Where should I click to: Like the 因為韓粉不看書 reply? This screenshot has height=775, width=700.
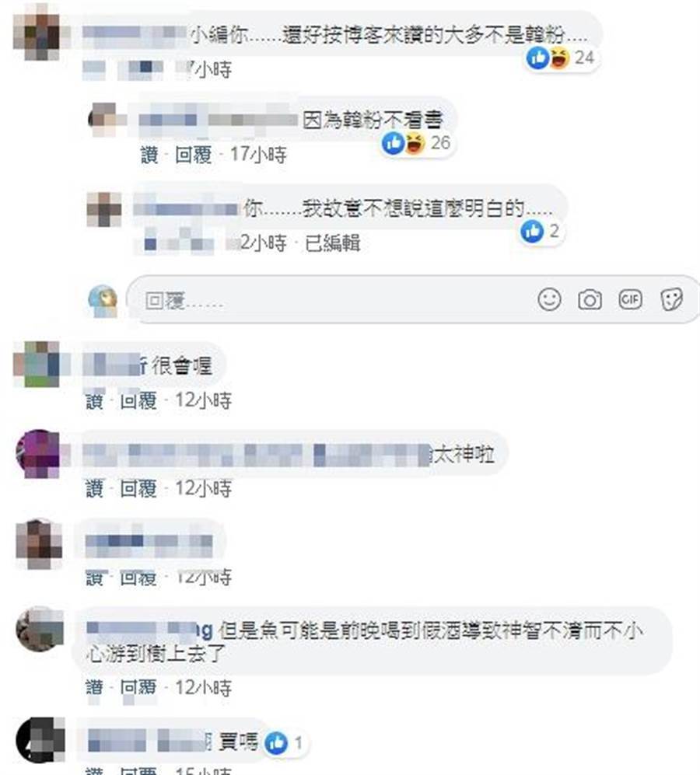[149, 155]
